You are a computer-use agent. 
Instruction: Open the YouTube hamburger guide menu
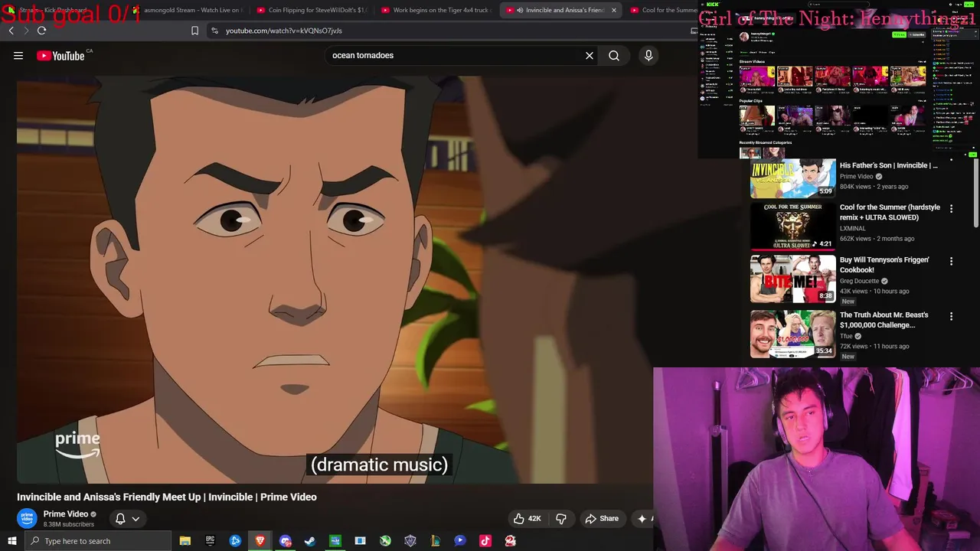[18, 55]
